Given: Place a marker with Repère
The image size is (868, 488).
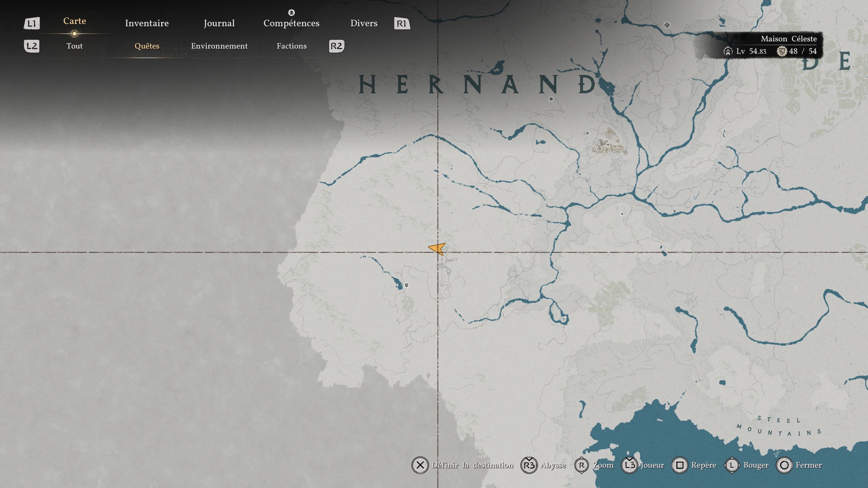Looking at the screenshot, I should tap(704, 465).
